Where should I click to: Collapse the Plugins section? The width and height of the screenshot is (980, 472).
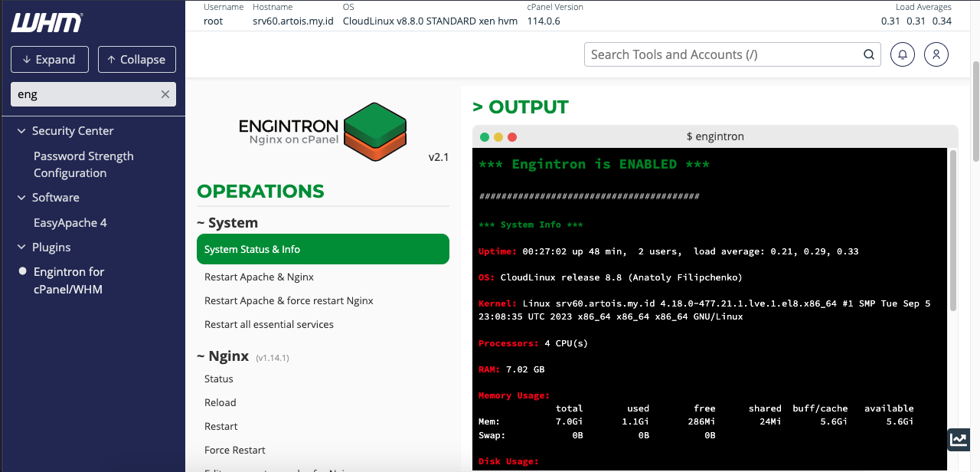(x=21, y=247)
